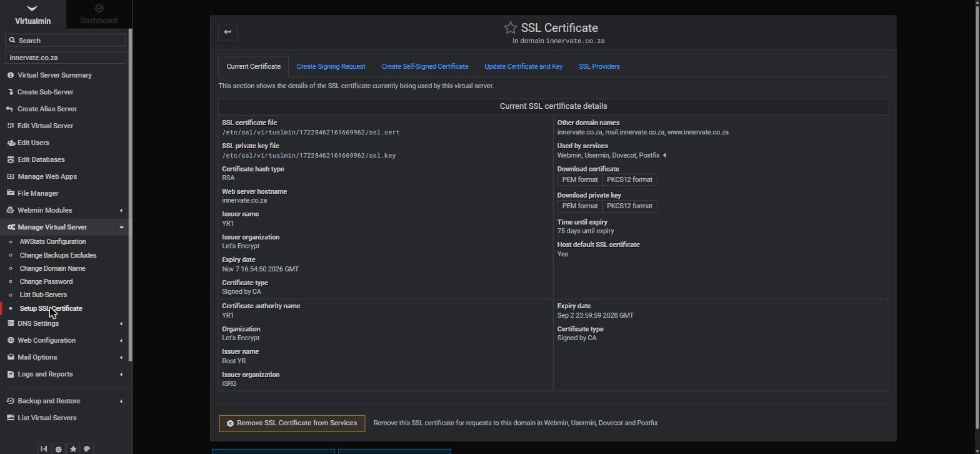Switch to the Create Signing Request tab
Screen dimensions: 980x454
pyautogui.click(x=331, y=66)
